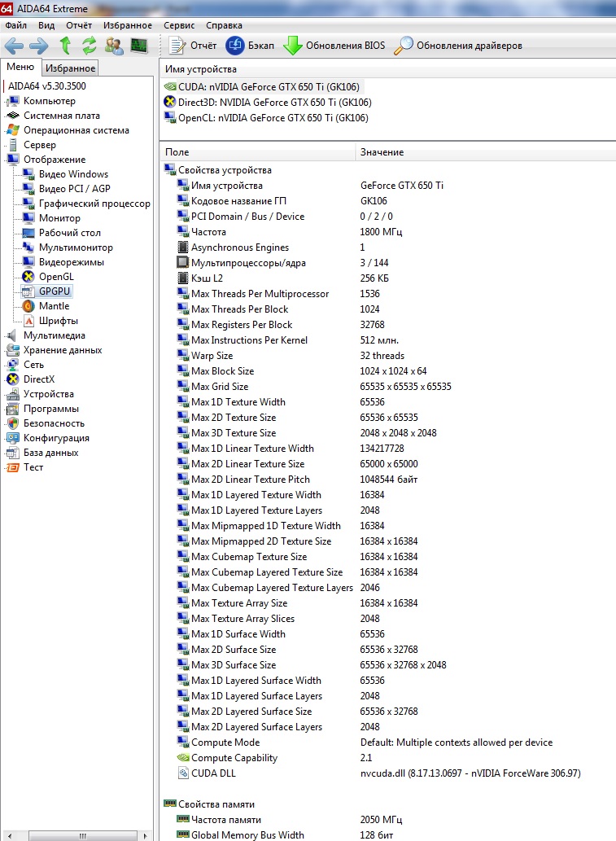Click the sidebar horizontal scrollbar left arrow

(9, 835)
